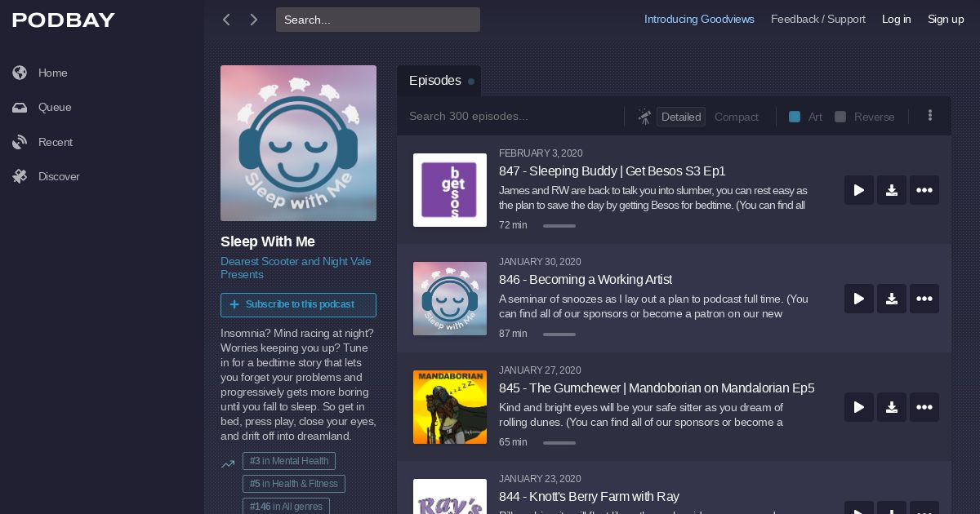Open episode title 847 - Sleeping Buddy

pyautogui.click(x=612, y=171)
